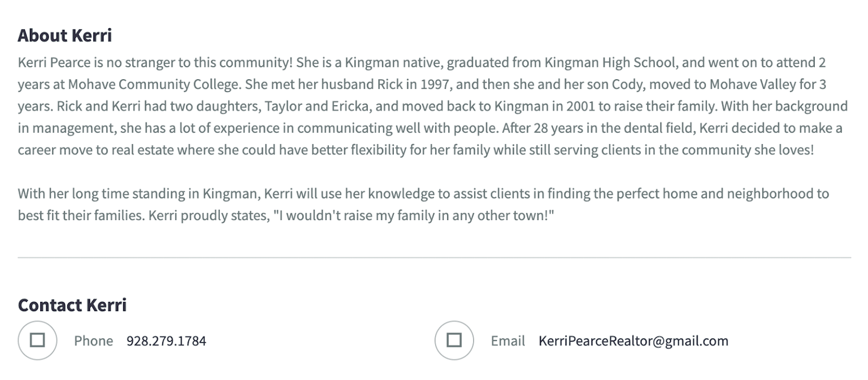The height and width of the screenshot is (380, 868).
Task: Click the "Contact Kerri" heading
Action: [x=72, y=305]
